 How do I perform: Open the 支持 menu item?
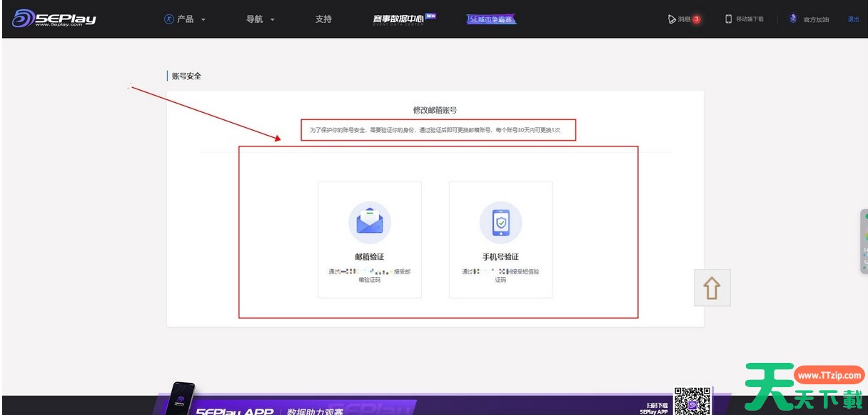click(x=323, y=19)
